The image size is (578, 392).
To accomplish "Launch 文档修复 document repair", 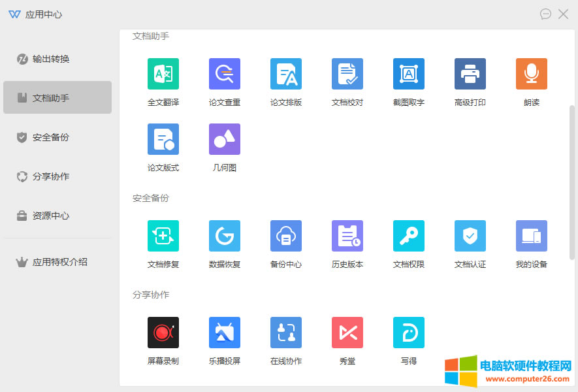I will pyautogui.click(x=163, y=237).
